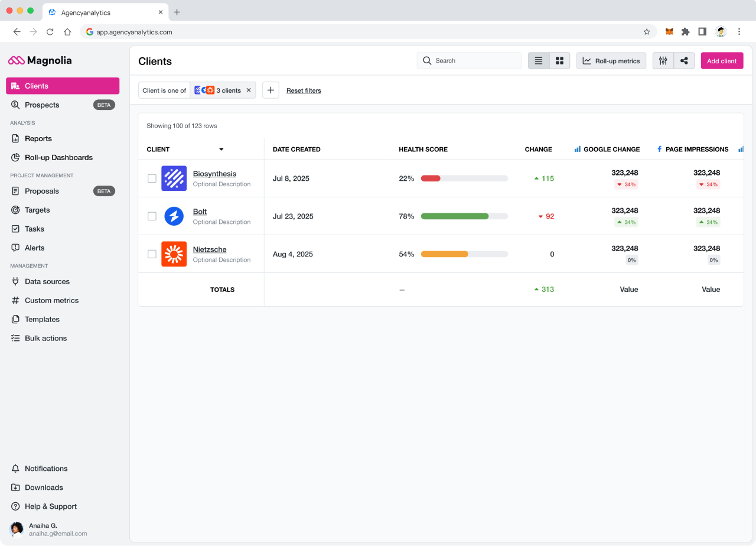Click the plus icon to add filter
This screenshot has height=546, width=756.
pyautogui.click(x=271, y=90)
